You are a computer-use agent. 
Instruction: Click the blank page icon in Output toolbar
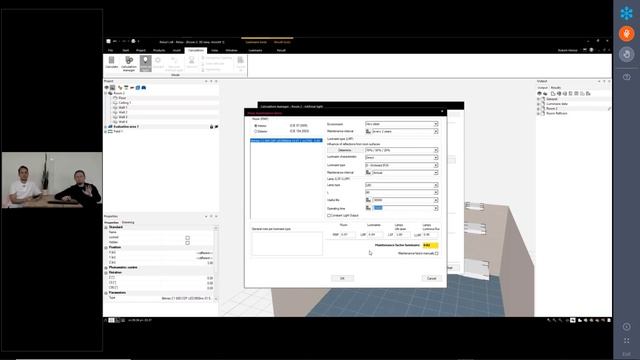(x=553, y=93)
